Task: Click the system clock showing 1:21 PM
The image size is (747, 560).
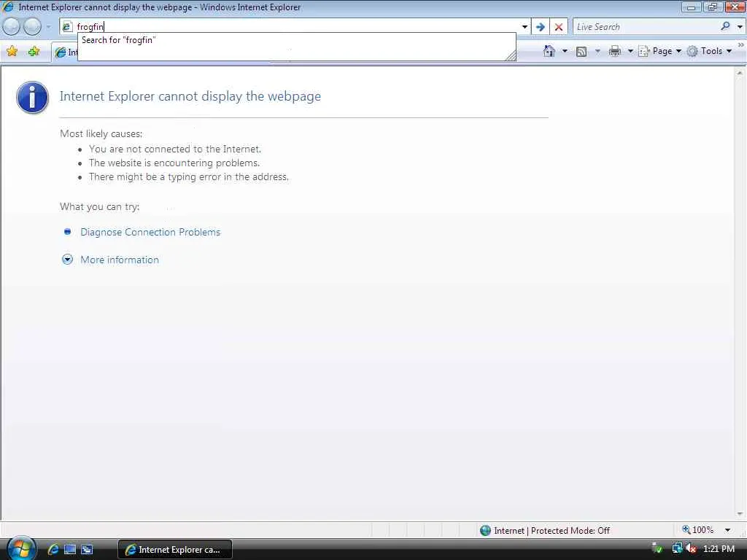Action: pyautogui.click(x=719, y=548)
